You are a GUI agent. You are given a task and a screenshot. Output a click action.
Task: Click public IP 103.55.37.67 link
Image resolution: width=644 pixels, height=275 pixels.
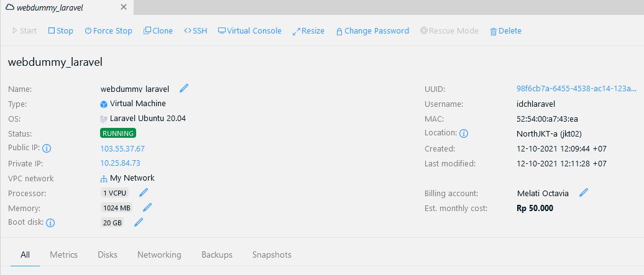pos(122,148)
